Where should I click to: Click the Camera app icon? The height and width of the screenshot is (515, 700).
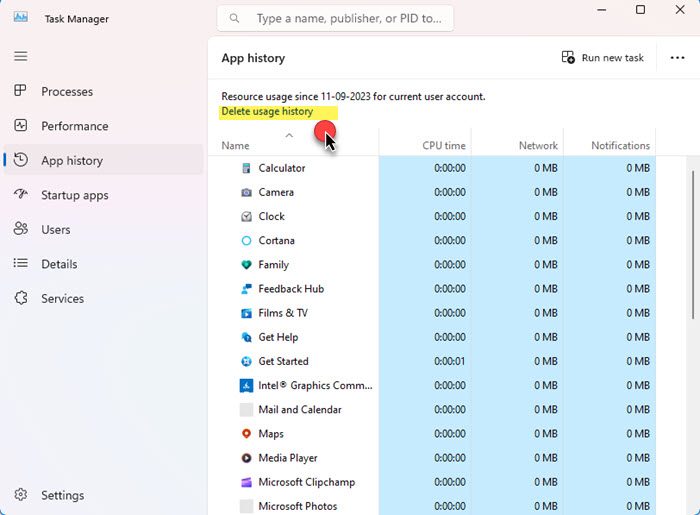coord(246,192)
